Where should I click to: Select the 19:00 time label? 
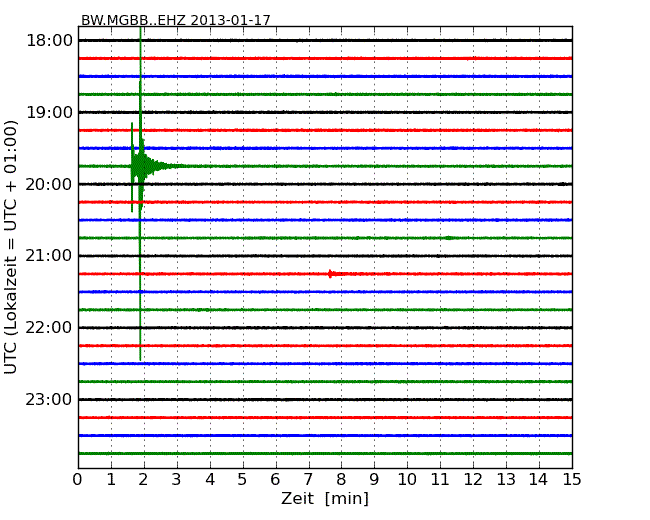(49, 112)
